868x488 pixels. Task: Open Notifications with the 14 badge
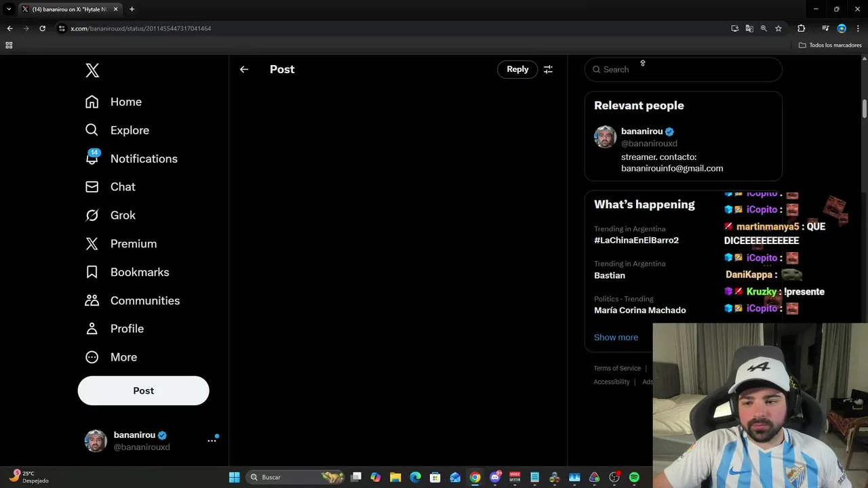(131, 159)
